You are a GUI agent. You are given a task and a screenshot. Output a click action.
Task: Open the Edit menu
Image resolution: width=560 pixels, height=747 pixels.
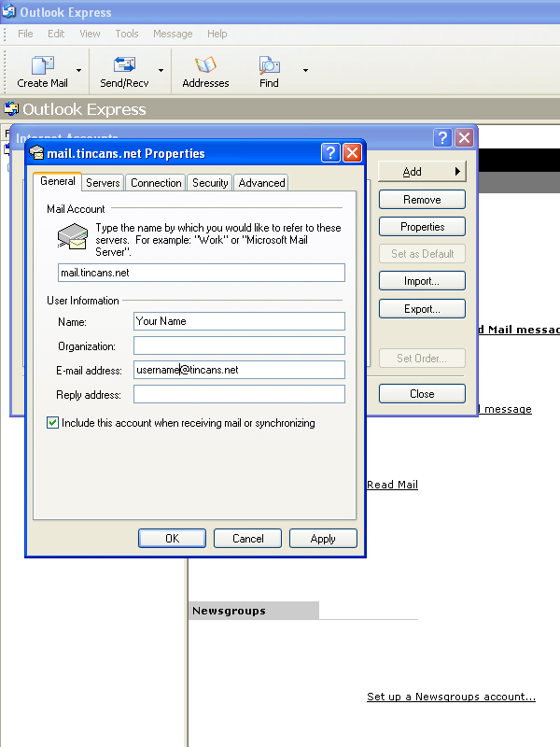point(56,34)
